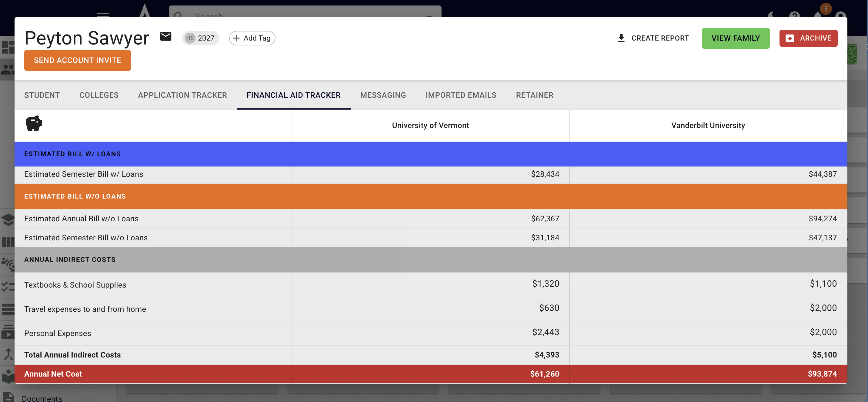868x402 pixels.
Task: Click the Estimated Bill w/o Loans section header
Action: (431, 196)
